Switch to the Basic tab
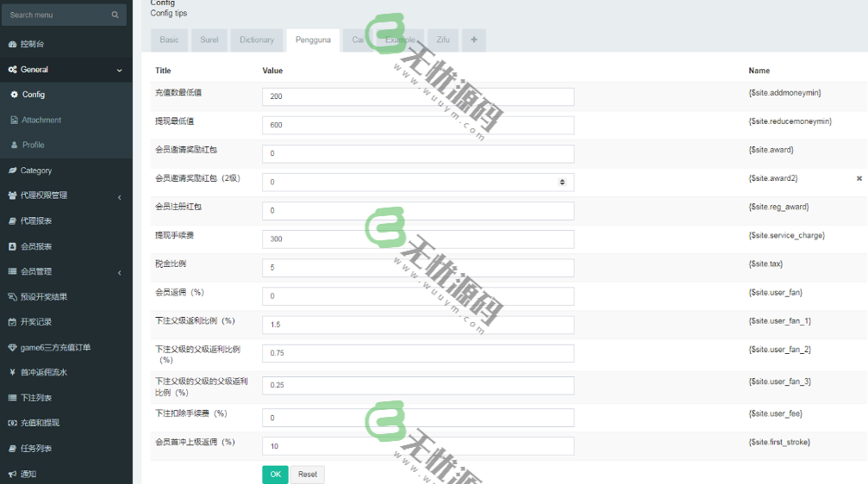Image resolution: width=868 pixels, height=484 pixels. (x=169, y=40)
